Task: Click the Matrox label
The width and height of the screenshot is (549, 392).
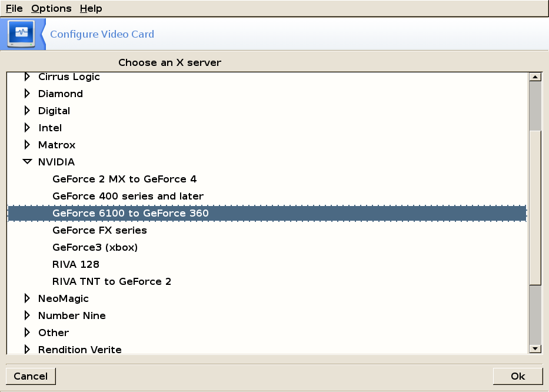Action: tap(56, 145)
